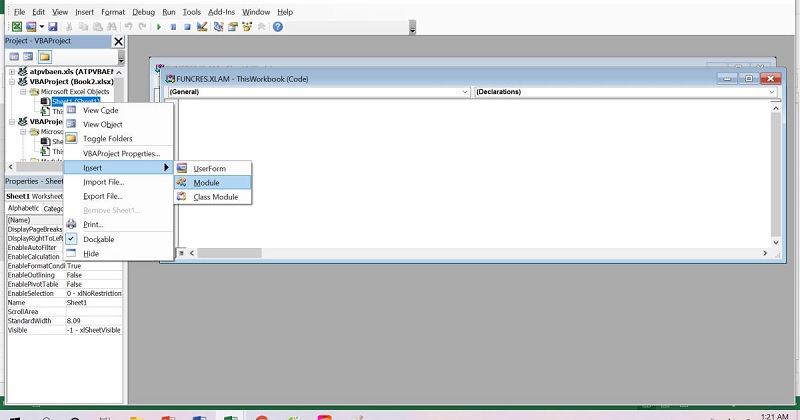
Task: Open Properties Window toolbar icon
Action: [233, 27]
